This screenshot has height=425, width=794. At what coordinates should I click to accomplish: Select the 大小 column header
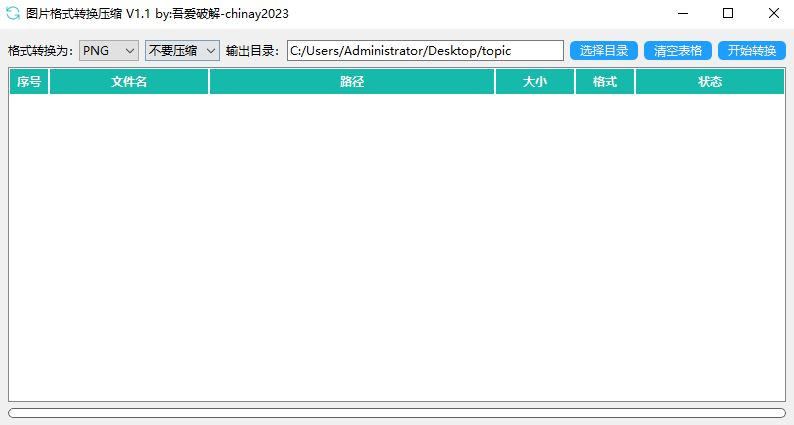click(535, 82)
